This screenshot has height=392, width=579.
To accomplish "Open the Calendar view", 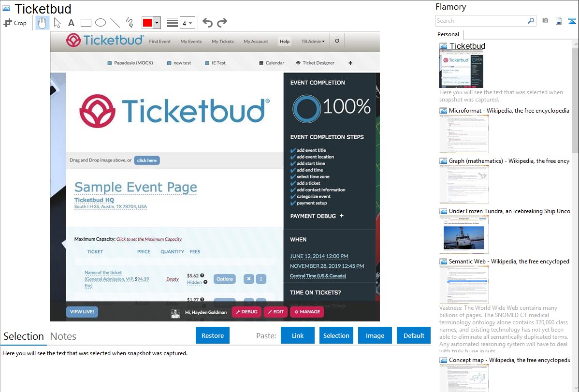I will 272,63.
